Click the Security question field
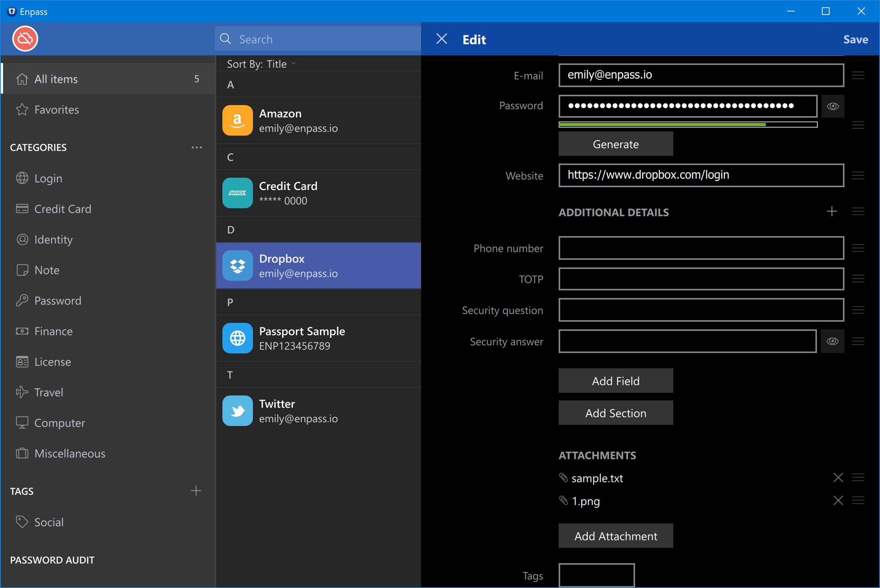The image size is (880, 588). pos(701,310)
